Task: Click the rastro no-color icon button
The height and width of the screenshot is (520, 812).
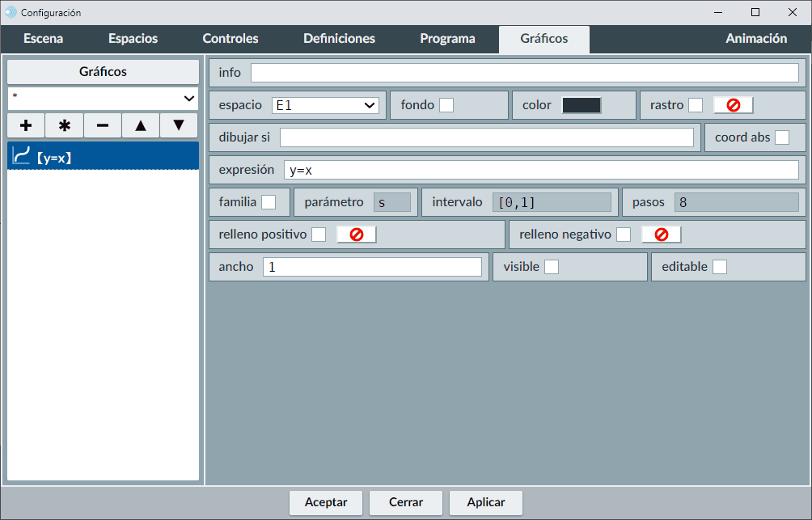Action: pos(733,105)
